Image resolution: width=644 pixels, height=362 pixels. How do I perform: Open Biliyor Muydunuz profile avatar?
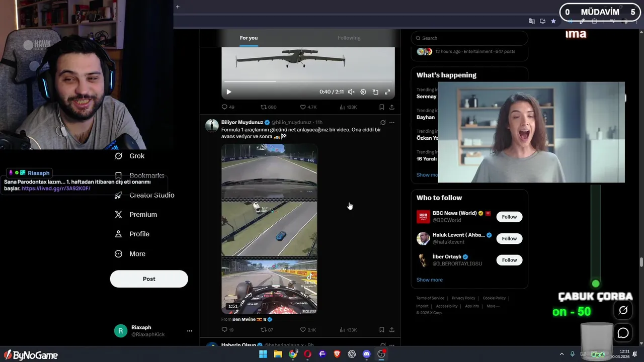click(x=212, y=126)
